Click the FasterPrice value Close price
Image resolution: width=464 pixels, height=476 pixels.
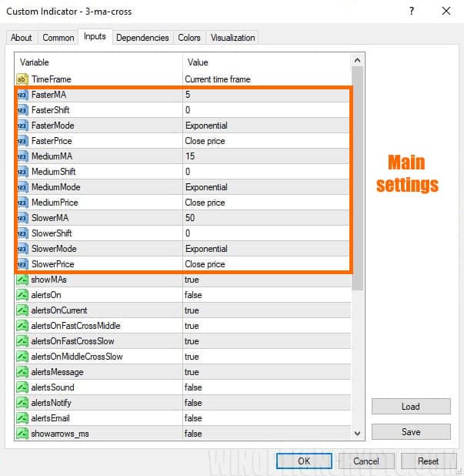pos(205,141)
